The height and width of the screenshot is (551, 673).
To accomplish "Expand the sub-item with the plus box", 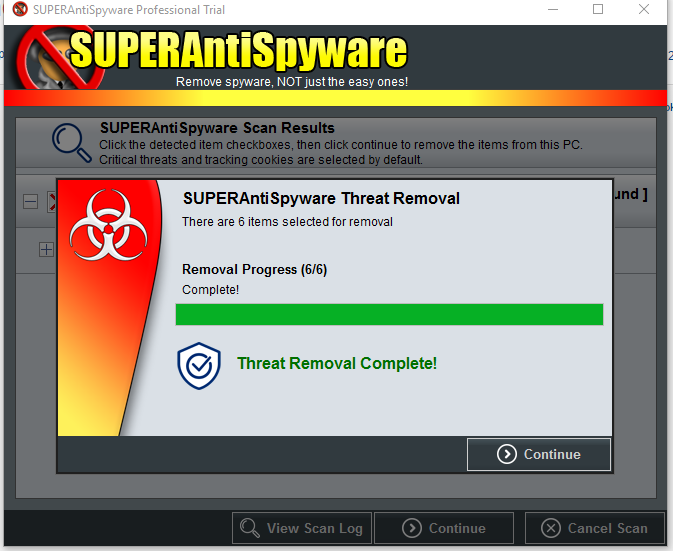I will [46, 249].
